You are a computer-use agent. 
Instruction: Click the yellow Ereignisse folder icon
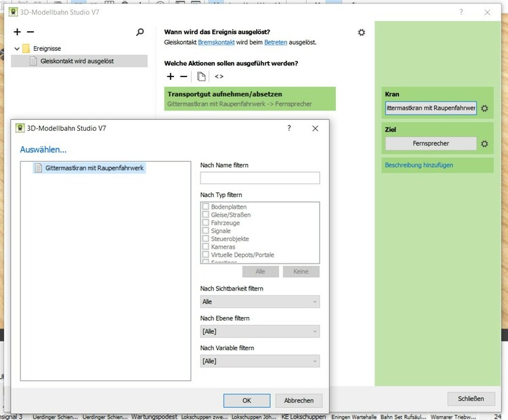point(26,49)
